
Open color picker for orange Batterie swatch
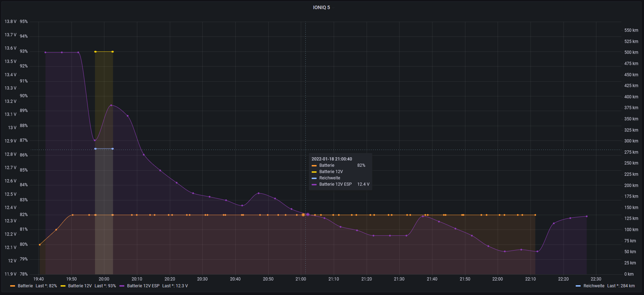(13, 286)
